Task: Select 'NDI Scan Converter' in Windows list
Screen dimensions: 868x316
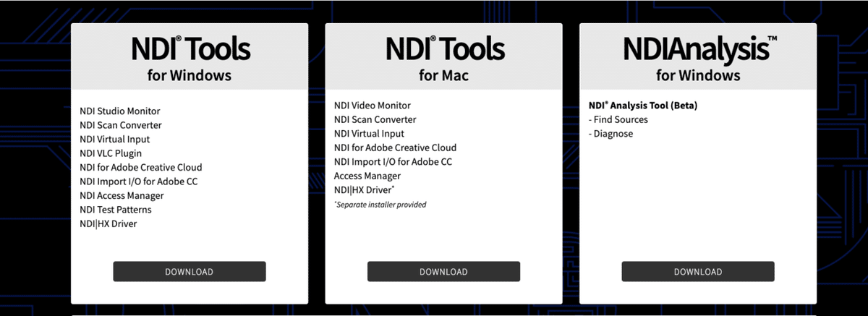Action: coord(121,125)
